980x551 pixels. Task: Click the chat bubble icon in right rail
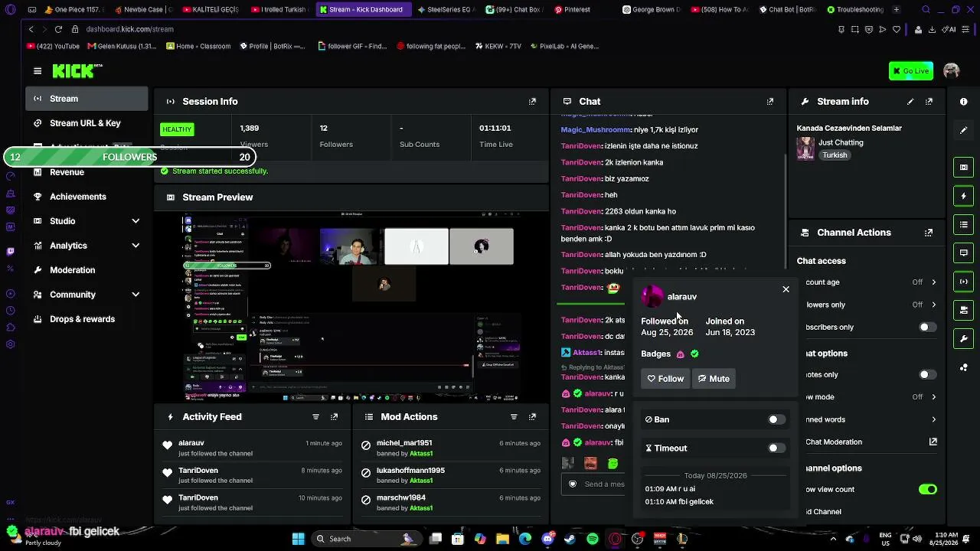pyautogui.click(x=964, y=253)
